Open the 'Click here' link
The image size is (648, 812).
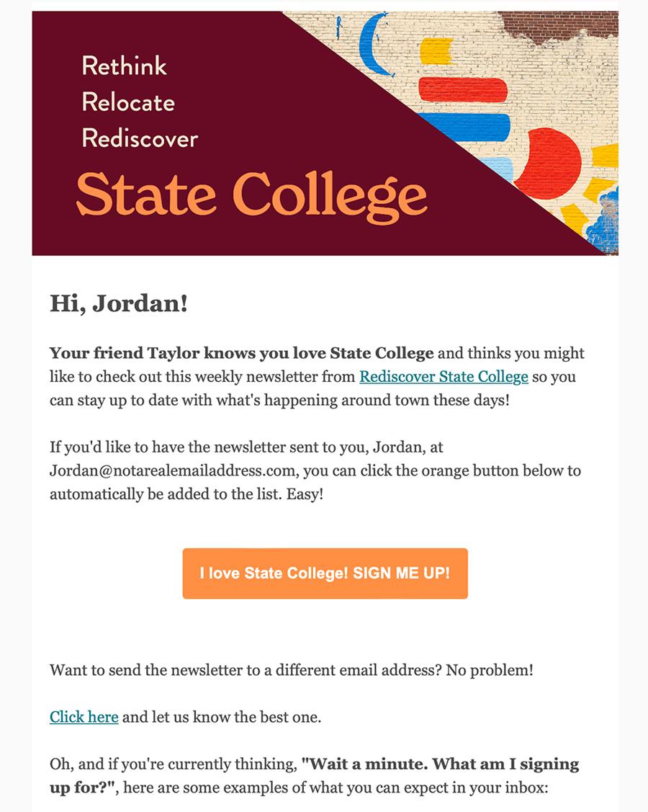click(84, 717)
